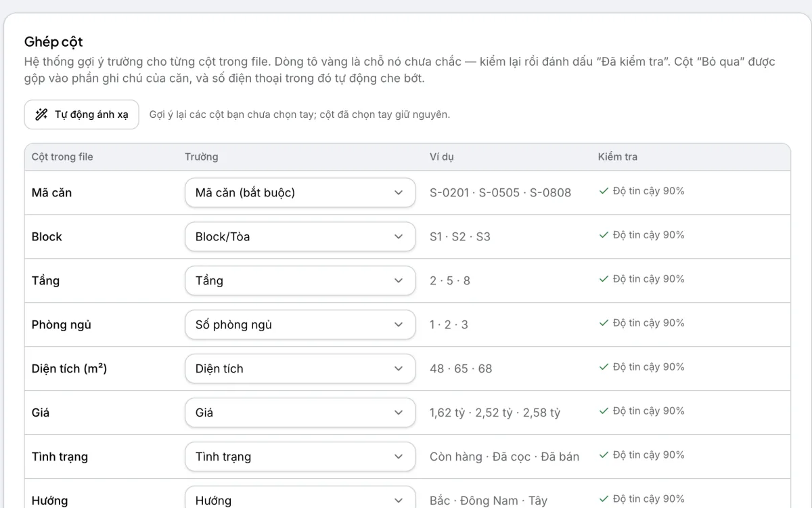Click the checkmark icon in the Diện tích (m²) row
Image resolution: width=812 pixels, height=508 pixels.
(x=604, y=367)
